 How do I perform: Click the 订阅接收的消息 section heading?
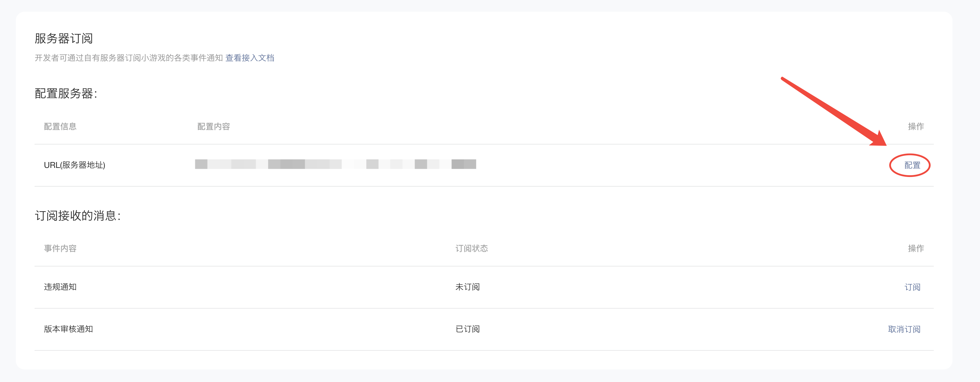point(78,216)
